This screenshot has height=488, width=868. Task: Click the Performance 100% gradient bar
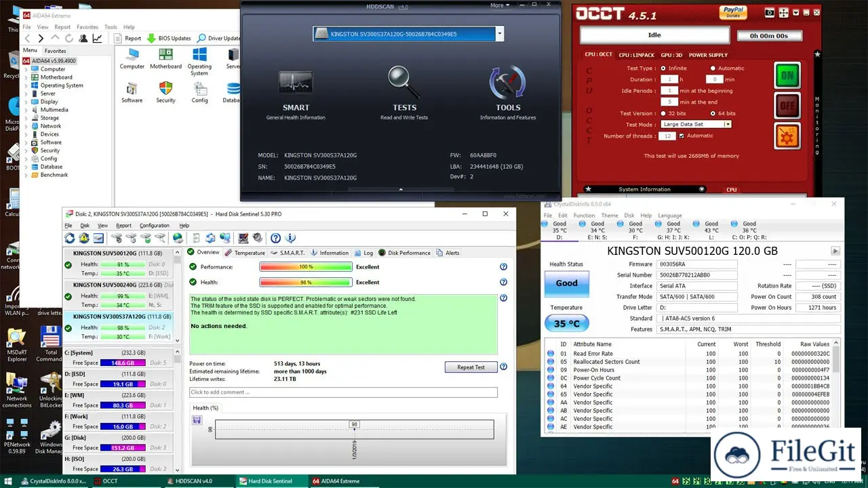point(306,267)
